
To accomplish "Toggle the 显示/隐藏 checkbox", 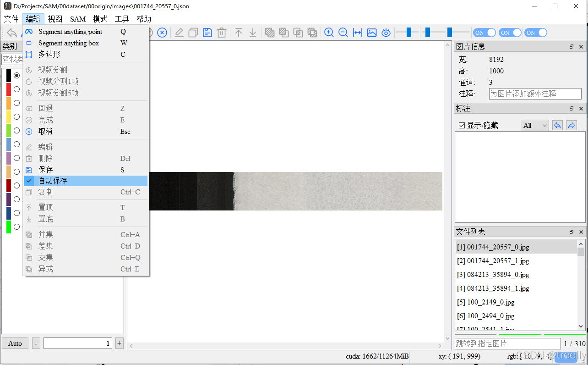I will click(x=462, y=125).
